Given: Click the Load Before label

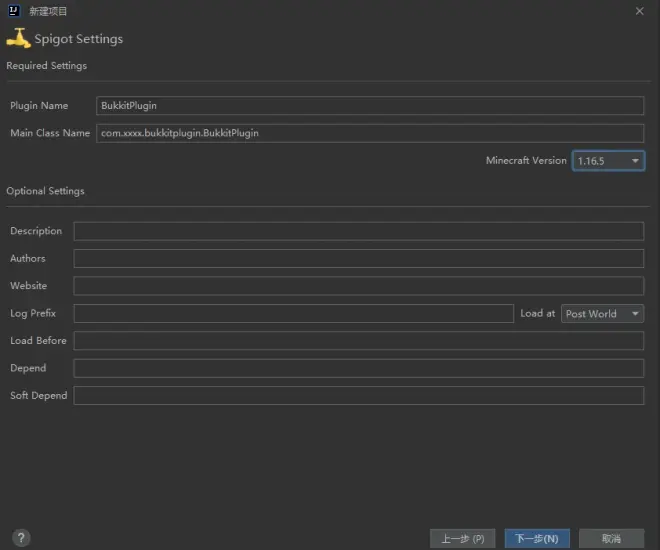Looking at the screenshot, I should tap(38, 340).
